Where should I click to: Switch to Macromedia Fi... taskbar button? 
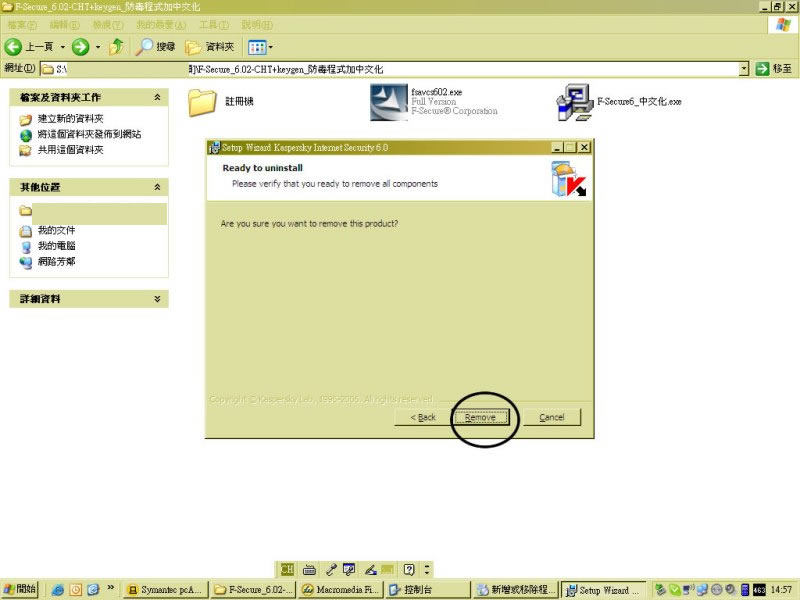pyautogui.click(x=340, y=590)
